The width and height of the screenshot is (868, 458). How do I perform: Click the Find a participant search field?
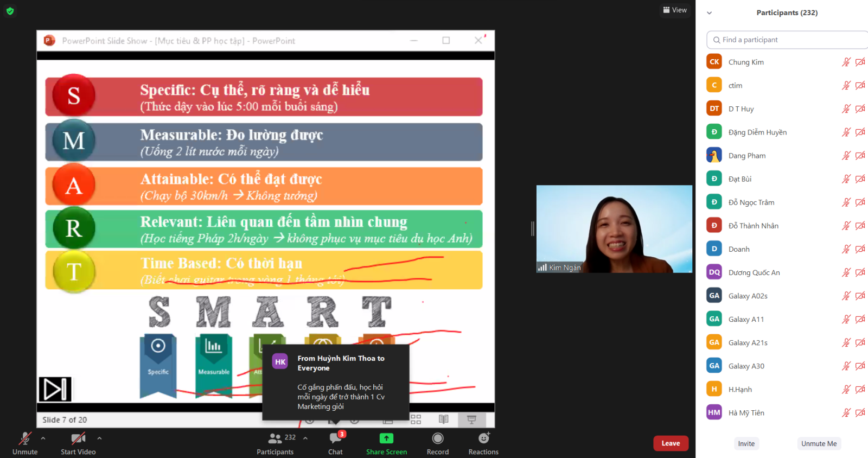point(787,40)
